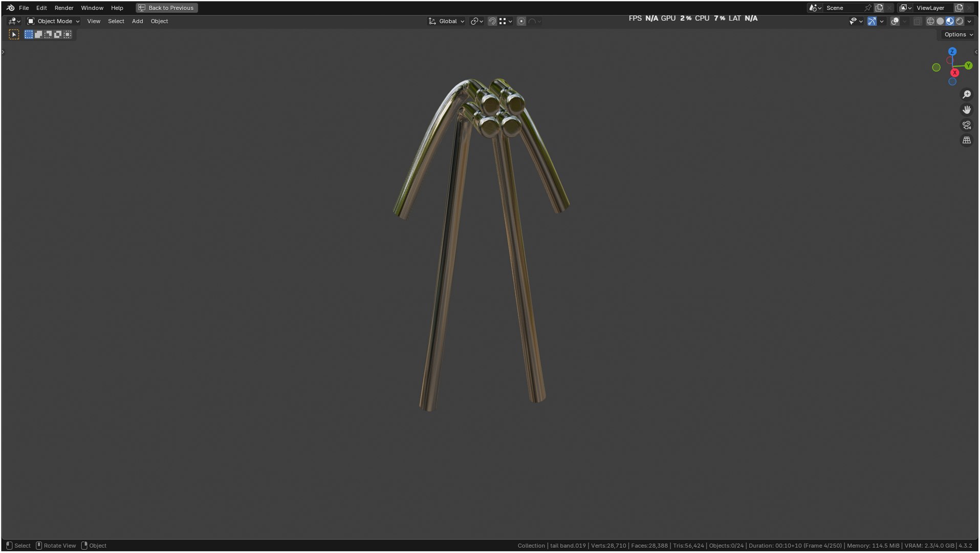This screenshot has height=553, width=980.
Task: Open the Object Mode dropdown
Action: click(53, 21)
